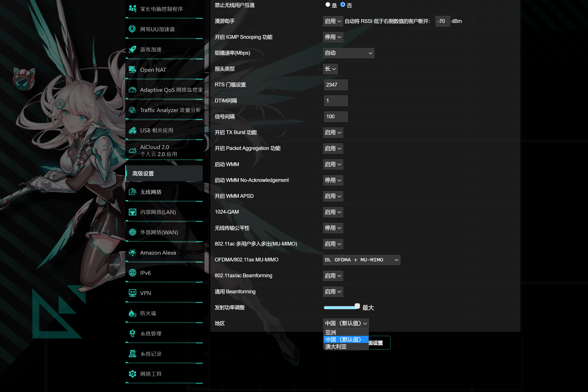Viewport: 588px width, 392px height.
Task: Click the Amazon Alexa icon
Action: (133, 253)
